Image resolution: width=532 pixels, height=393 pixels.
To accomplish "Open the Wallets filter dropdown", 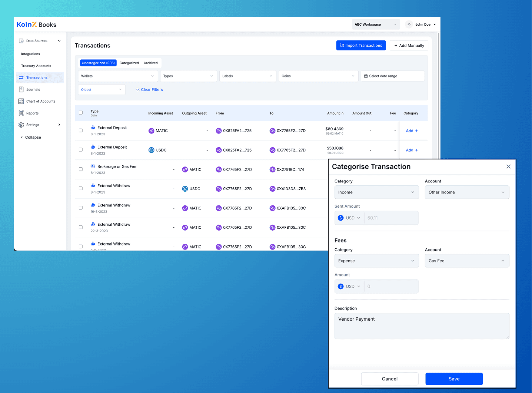I will click(x=118, y=76).
